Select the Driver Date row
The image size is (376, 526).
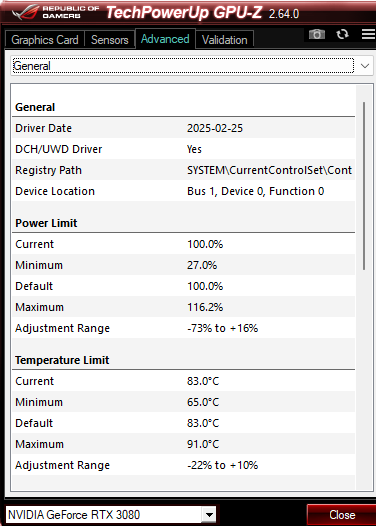point(183,128)
